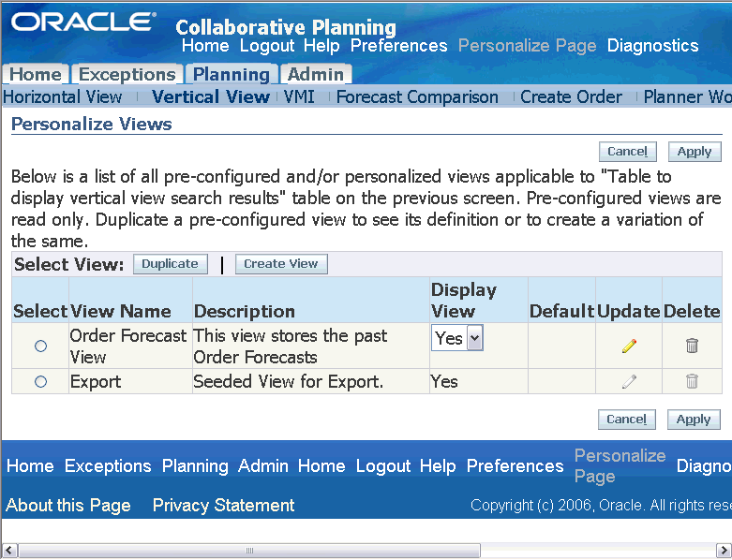Open the Privacy Statement link
Image resolution: width=732 pixels, height=560 pixels.
point(224,505)
